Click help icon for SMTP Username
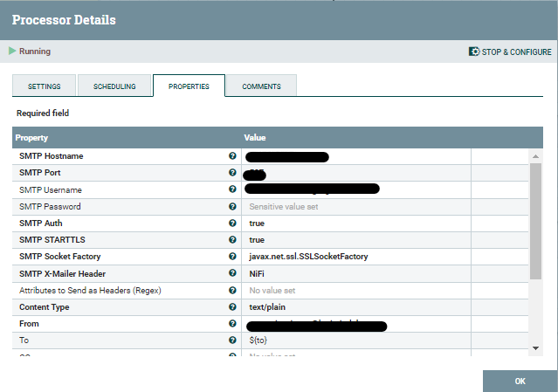This screenshot has width=558, height=392. coord(232,189)
